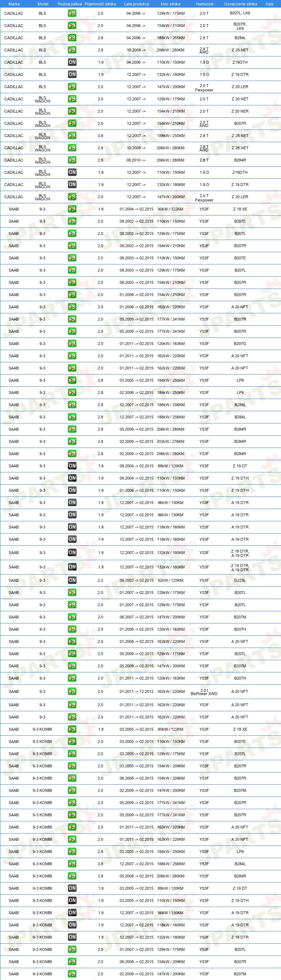
Task: Click the Rodzaj paliwa column header
Action: click(70, 4)
